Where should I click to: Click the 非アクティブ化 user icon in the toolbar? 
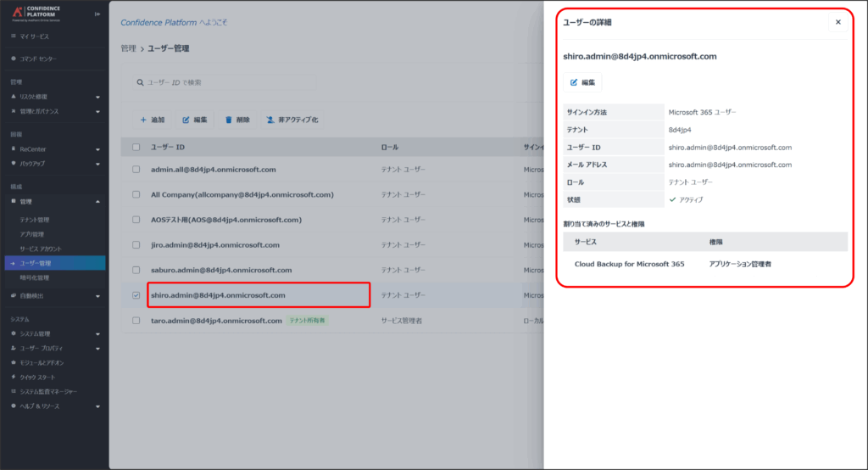[270, 120]
